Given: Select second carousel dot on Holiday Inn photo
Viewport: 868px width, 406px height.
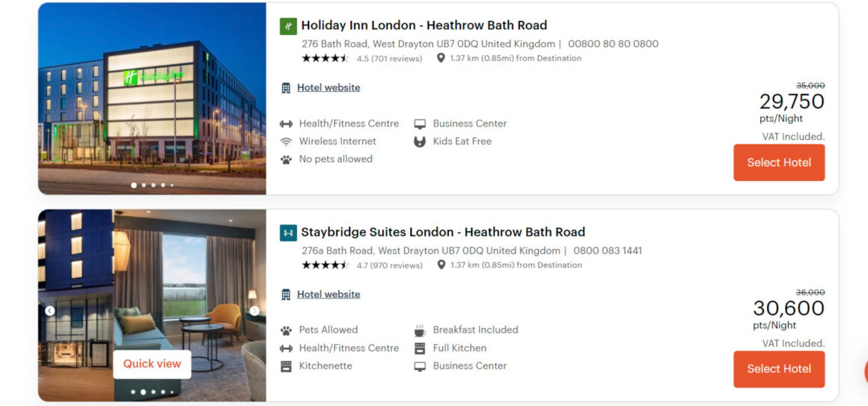Looking at the screenshot, I should (144, 185).
